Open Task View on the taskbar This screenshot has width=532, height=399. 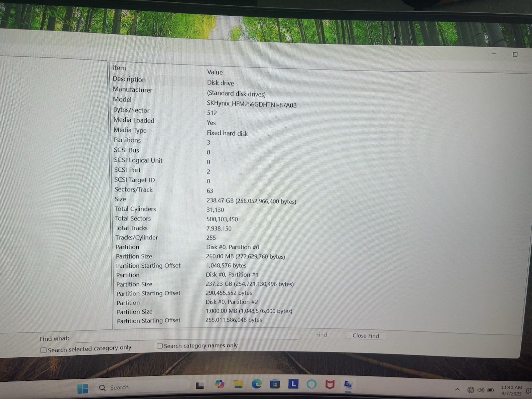[199, 386]
